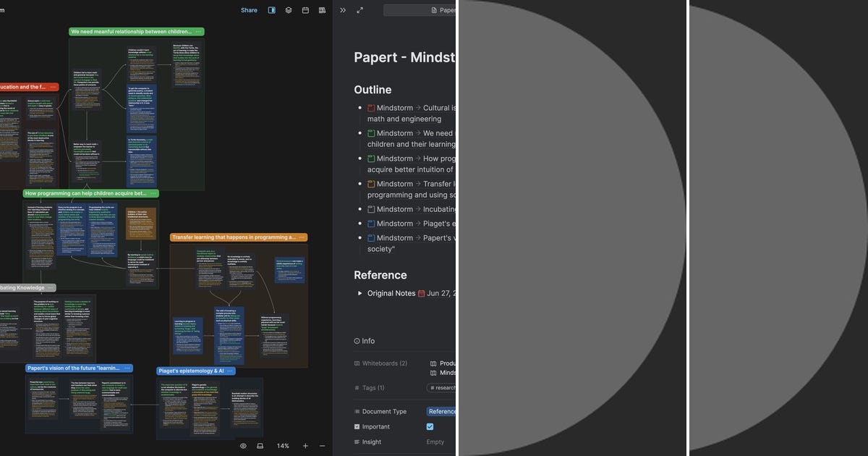Uncheck the Important checkbox
Image resolution: width=868 pixels, height=456 pixels.
[x=430, y=427]
